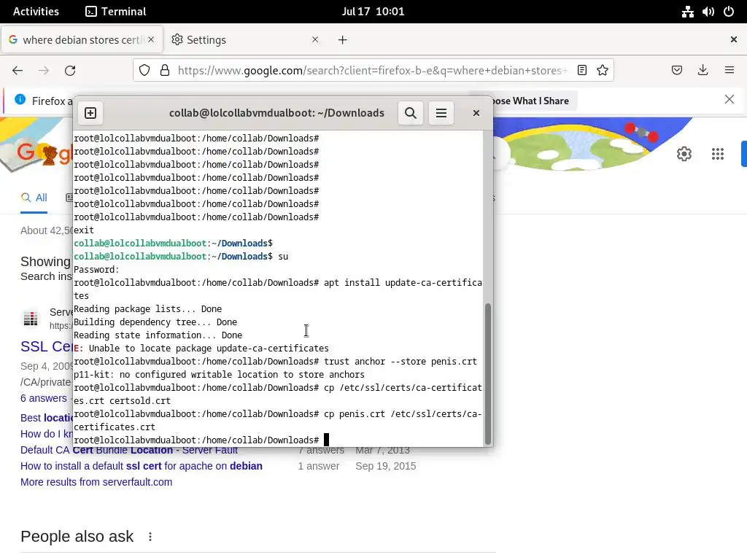Switch to 'where debian stores' tab

[x=82, y=39]
